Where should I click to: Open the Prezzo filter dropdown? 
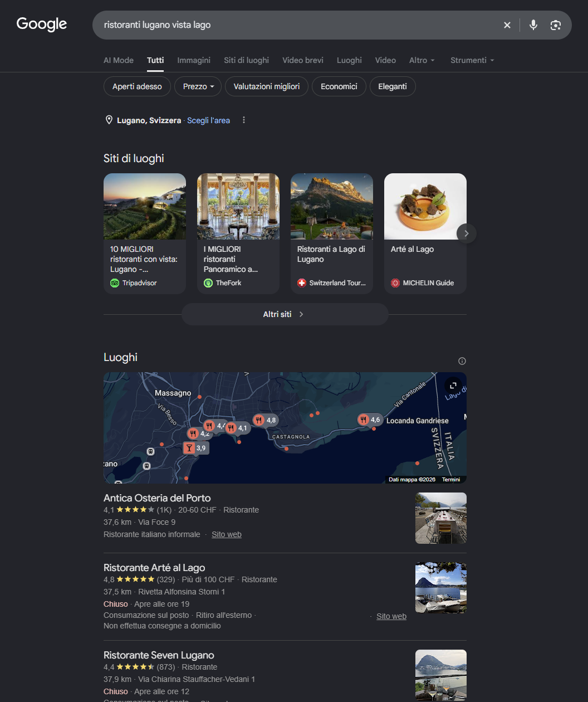point(198,86)
